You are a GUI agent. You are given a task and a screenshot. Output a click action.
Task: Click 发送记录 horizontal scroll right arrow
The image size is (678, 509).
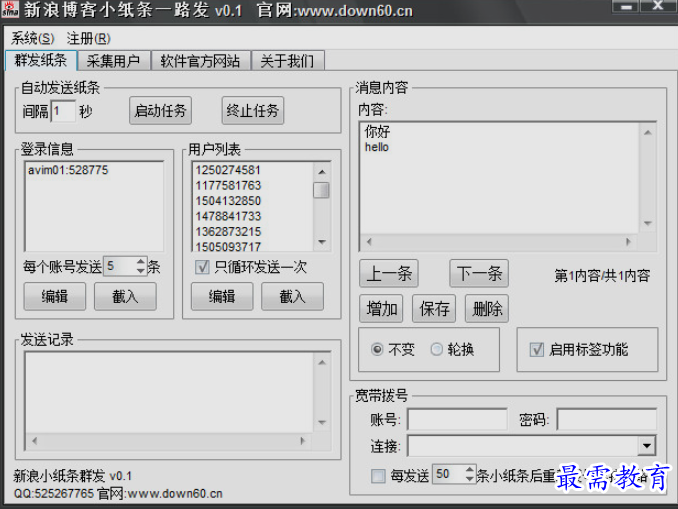(303, 441)
